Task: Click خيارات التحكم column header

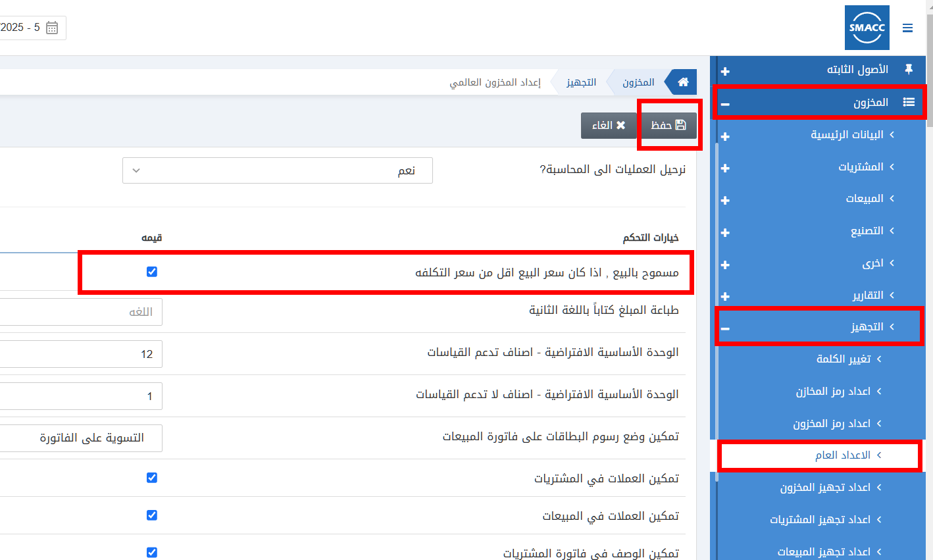Action: [x=651, y=238]
